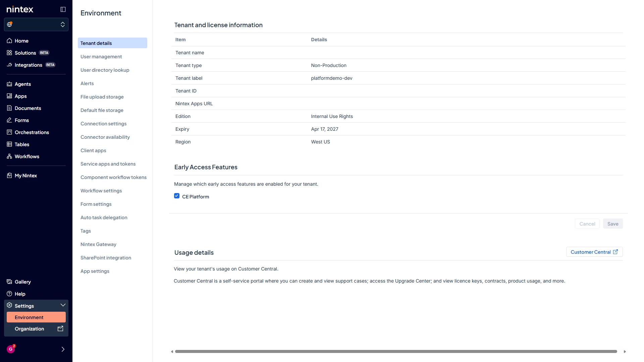Viewport: 644px width, 362px height.
Task: Open the tenant switcher dropdown
Action: (36, 24)
